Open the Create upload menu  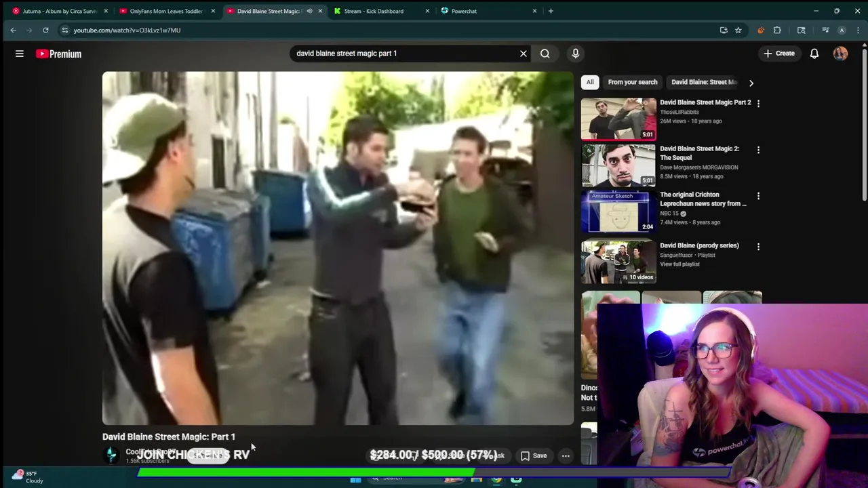click(x=779, y=54)
